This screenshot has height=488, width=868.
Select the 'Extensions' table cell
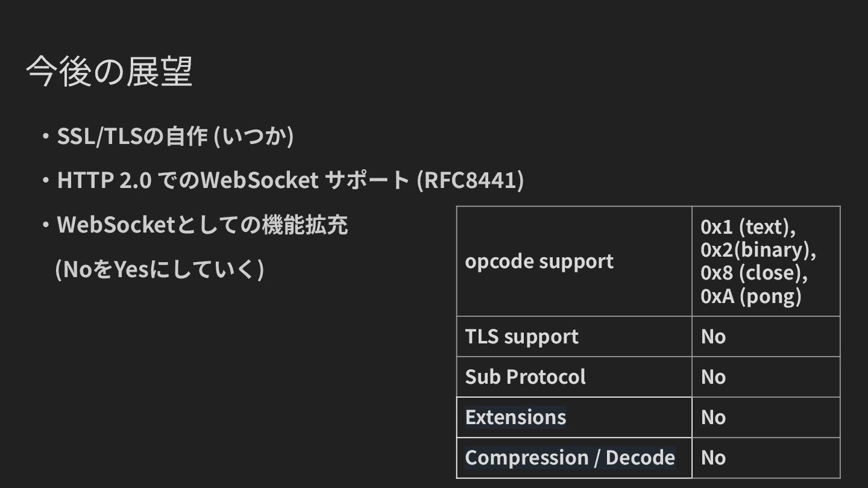515,417
